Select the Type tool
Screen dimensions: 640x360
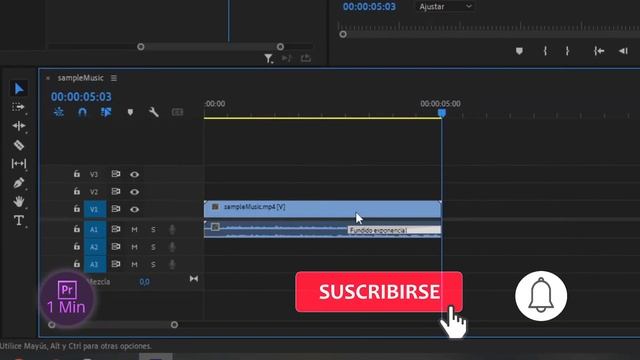[19, 220]
